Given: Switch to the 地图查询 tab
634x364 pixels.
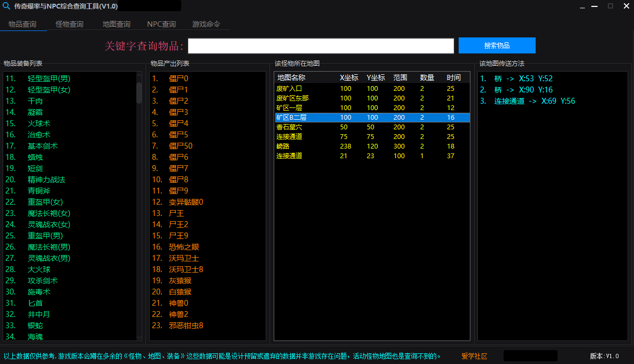Looking at the screenshot, I should (x=117, y=24).
